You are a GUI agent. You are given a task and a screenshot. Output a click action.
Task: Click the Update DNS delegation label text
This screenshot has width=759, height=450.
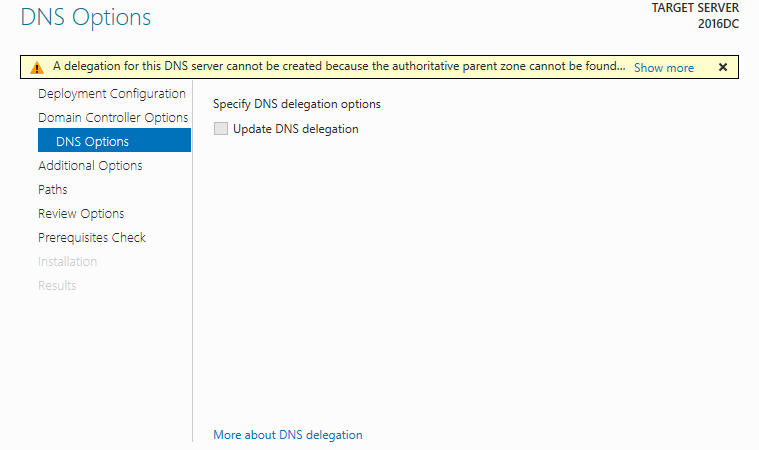[296, 129]
